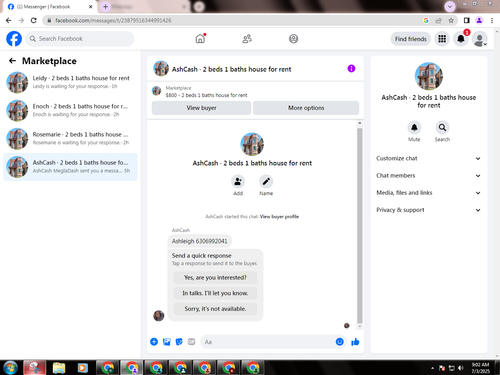The width and height of the screenshot is (500, 375).
Task: Open the account profile avatar menu
Action: (480, 39)
